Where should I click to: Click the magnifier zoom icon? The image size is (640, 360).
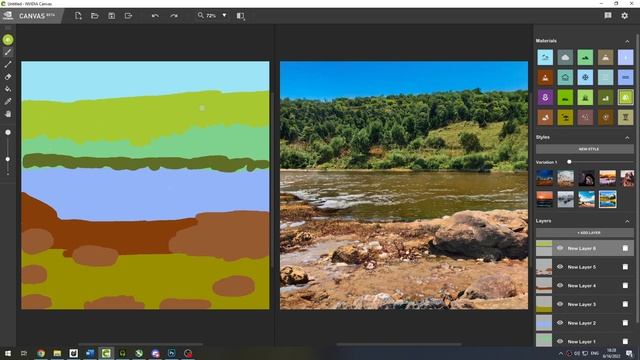[200, 15]
